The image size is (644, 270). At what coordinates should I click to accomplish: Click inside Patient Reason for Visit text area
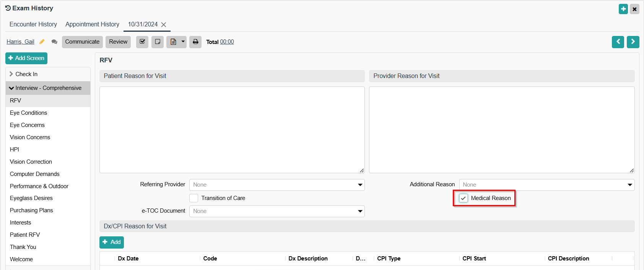[232, 130]
